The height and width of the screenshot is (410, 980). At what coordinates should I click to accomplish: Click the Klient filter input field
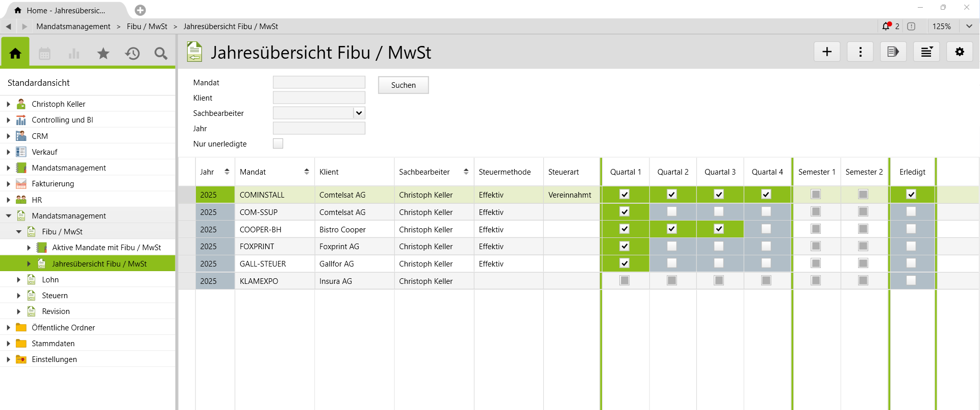tap(319, 98)
